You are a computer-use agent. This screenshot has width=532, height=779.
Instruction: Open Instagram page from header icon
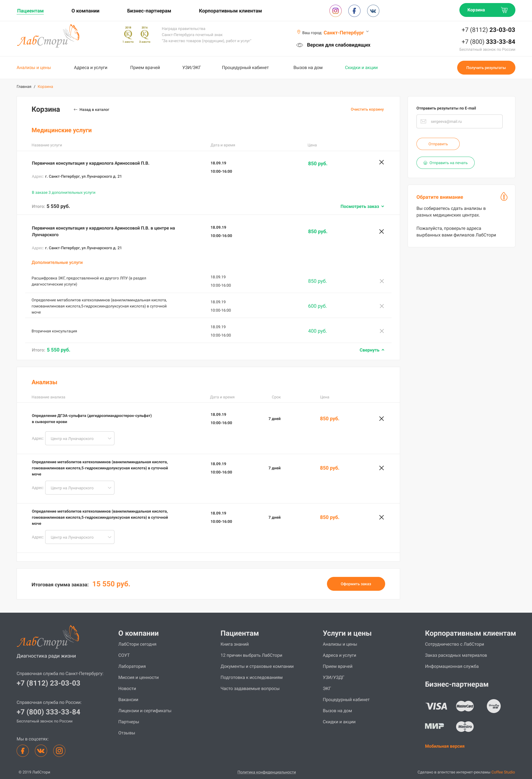tap(335, 11)
